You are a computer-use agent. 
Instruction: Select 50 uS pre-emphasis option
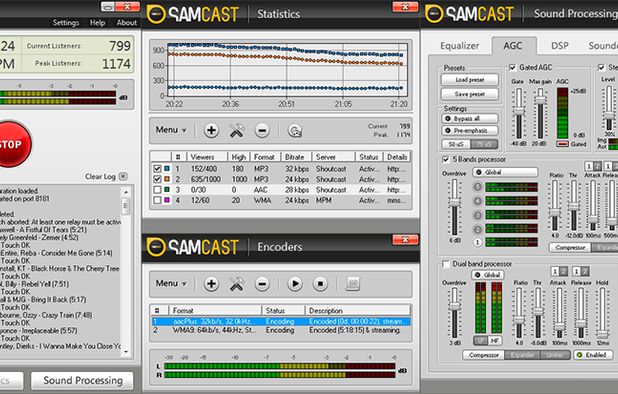pos(456,144)
